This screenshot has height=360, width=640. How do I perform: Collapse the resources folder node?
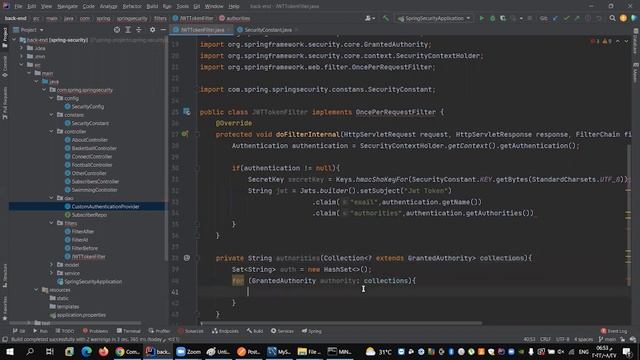(37, 290)
